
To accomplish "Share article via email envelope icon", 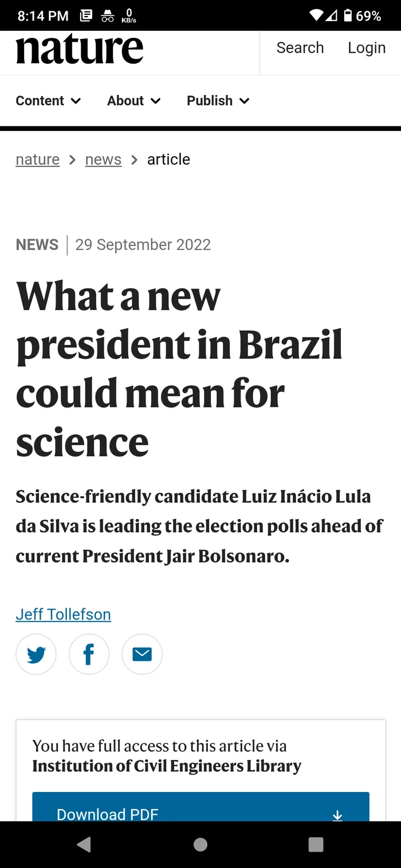I will click(142, 654).
